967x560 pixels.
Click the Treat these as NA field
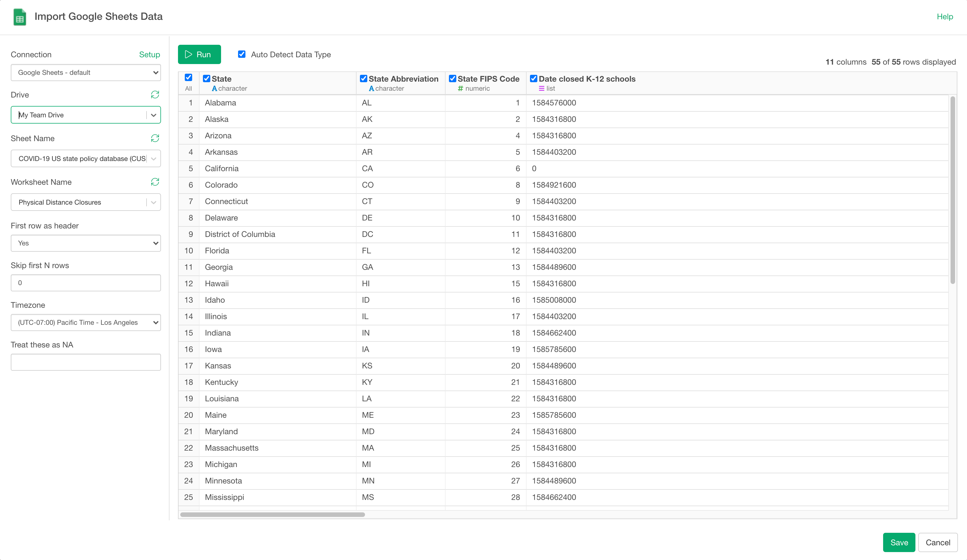[86, 362]
